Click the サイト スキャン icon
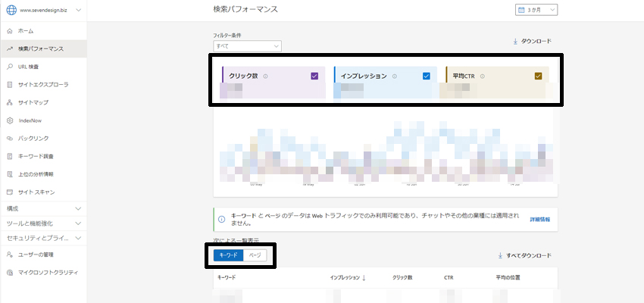 pyautogui.click(x=10, y=192)
